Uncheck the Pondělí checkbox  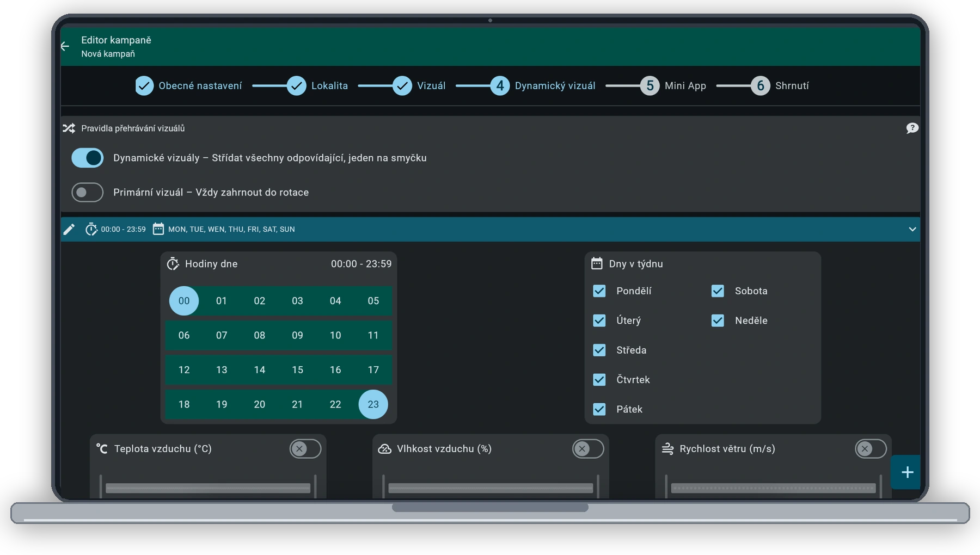pyautogui.click(x=599, y=291)
